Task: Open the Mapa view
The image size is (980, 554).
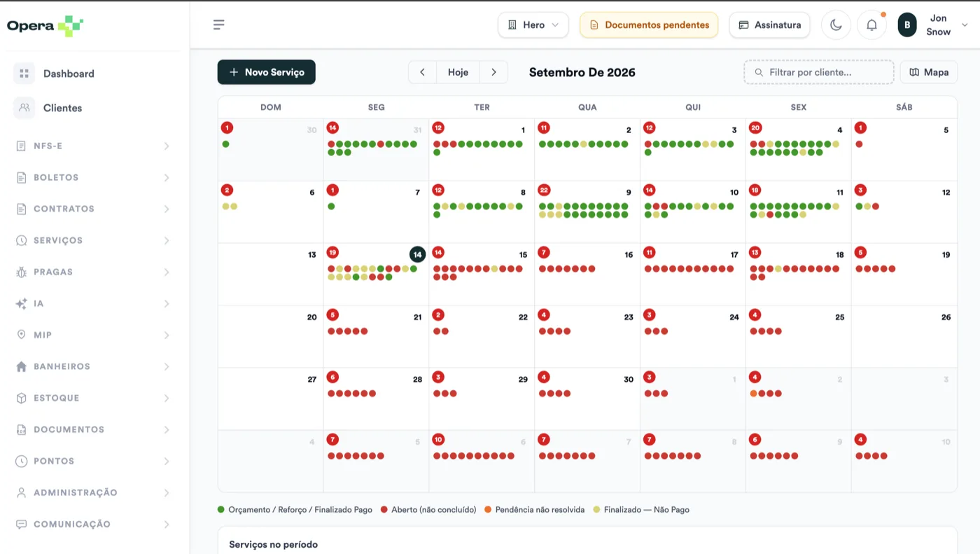Action: (929, 72)
